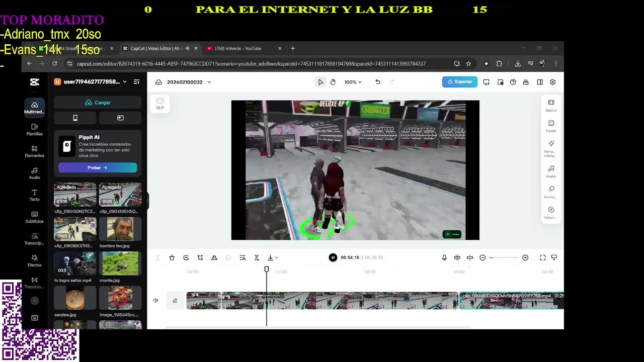644x362 pixels.
Task: Open the help question mark icon
Action: click(513, 82)
